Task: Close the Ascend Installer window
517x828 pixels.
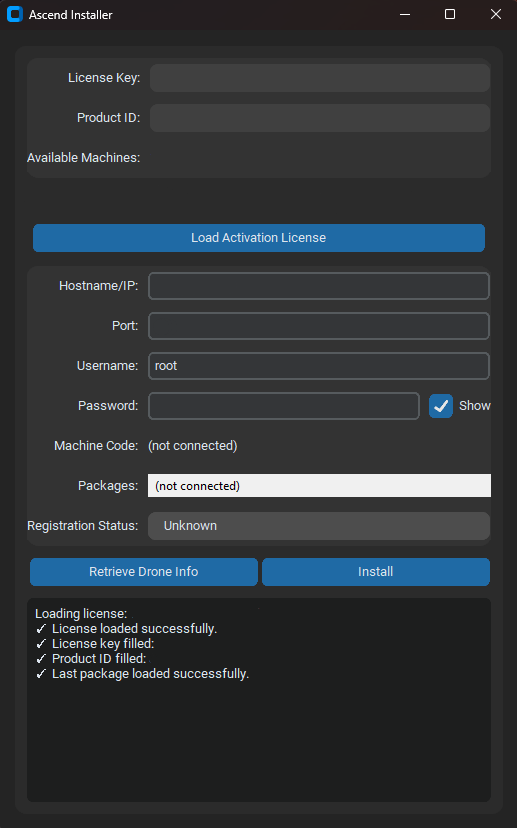Action: 495,14
